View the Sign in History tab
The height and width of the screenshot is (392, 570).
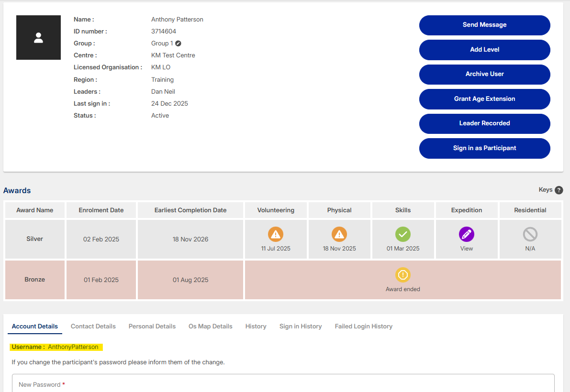point(301,327)
